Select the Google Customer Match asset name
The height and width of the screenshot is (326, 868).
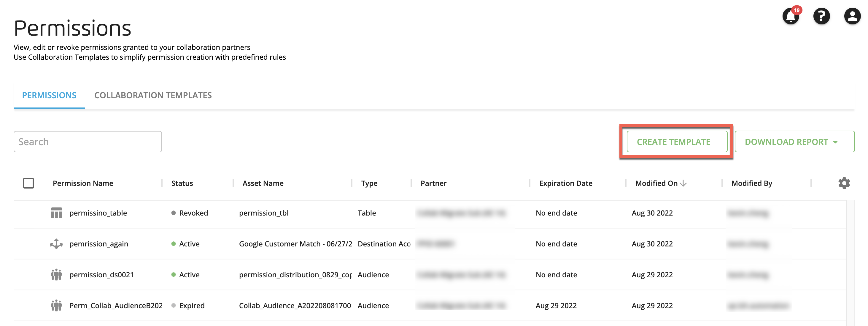point(295,244)
